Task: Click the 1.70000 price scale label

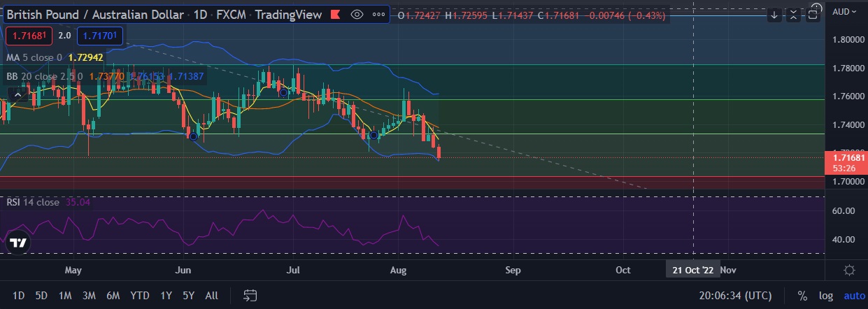Action: tap(847, 181)
